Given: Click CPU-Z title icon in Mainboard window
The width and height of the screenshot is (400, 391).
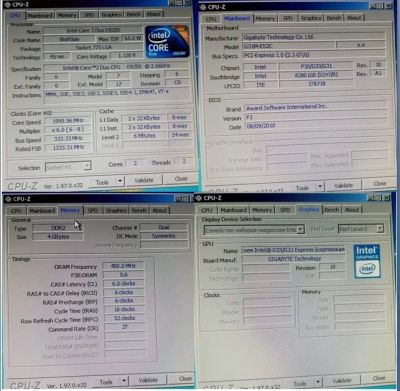Looking at the screenshot, I should point(203,7).
